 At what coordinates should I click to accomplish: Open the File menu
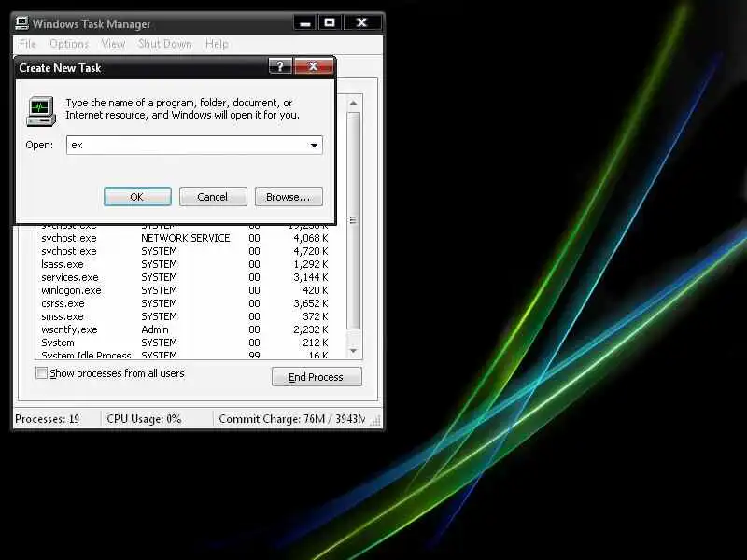(x=28, y=44)
